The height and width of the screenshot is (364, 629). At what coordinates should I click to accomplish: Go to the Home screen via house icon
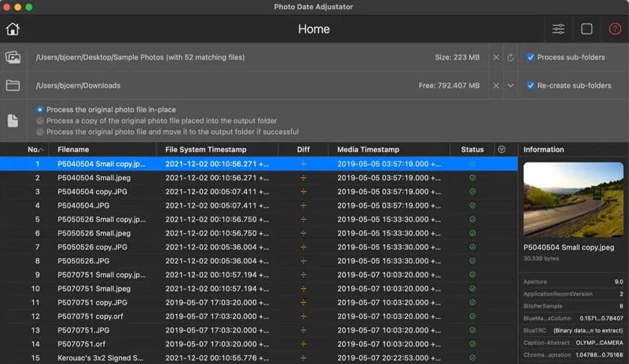click(13, 29)
